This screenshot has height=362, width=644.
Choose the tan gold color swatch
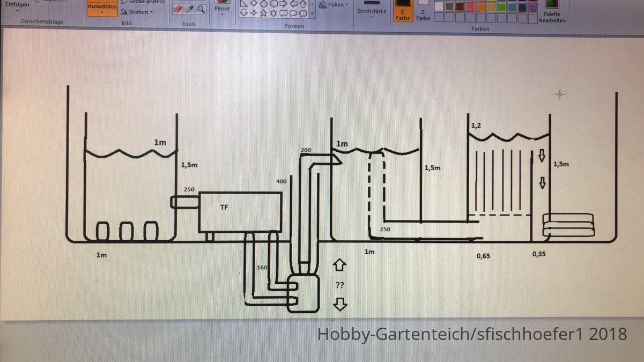[x=491, y=7]
